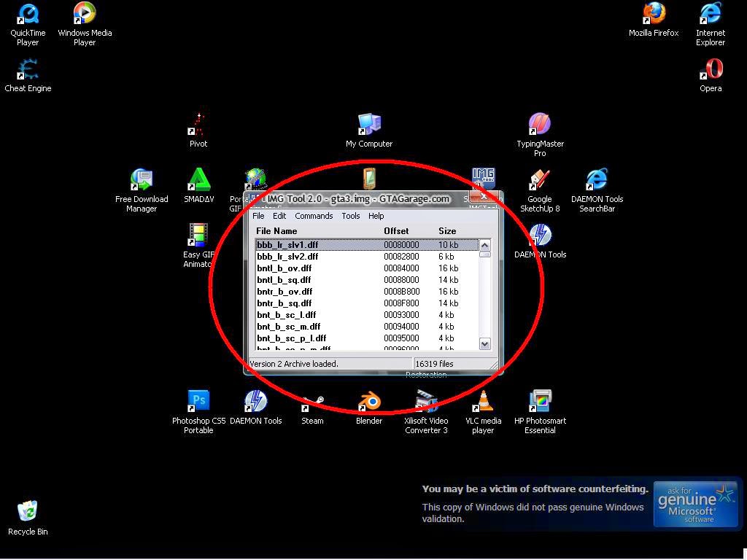Open DAEMON Tools SearchBar icon

pos(597,190)
